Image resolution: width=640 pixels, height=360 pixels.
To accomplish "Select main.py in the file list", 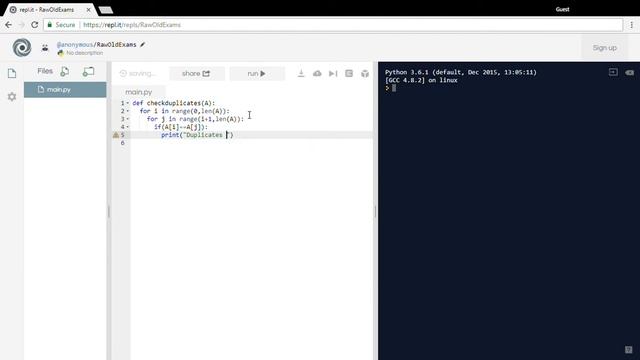I will pos(65,89).
